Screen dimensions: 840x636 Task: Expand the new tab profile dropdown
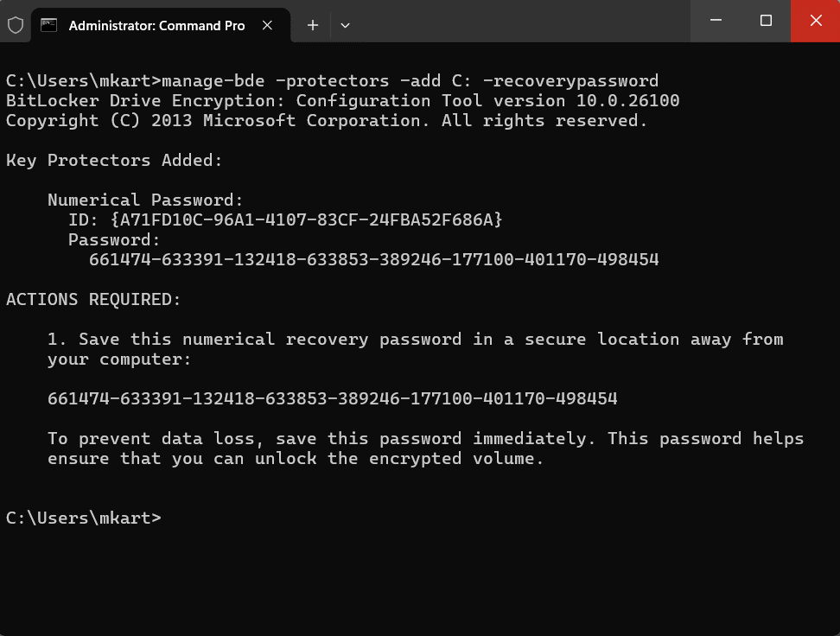(x=345, y=25)
